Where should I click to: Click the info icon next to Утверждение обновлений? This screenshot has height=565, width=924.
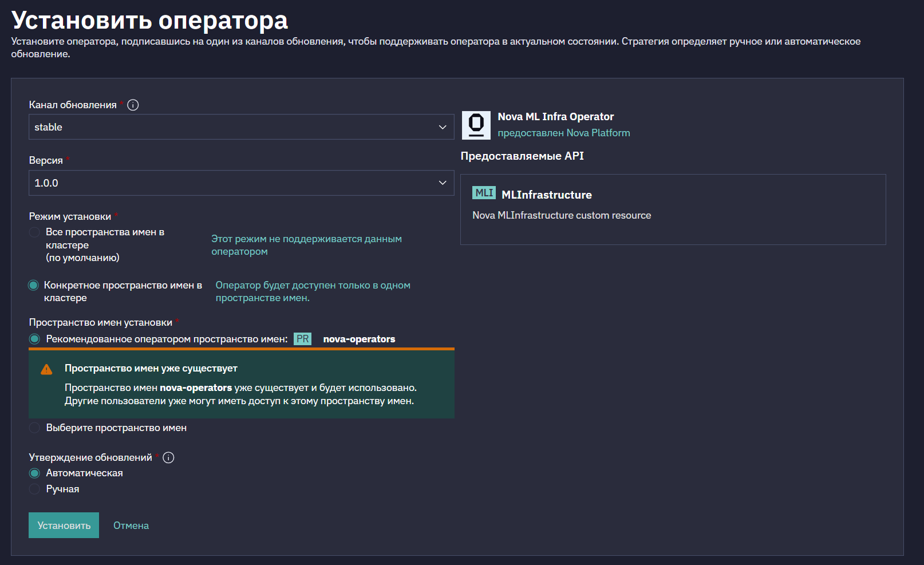coord(168,457)
